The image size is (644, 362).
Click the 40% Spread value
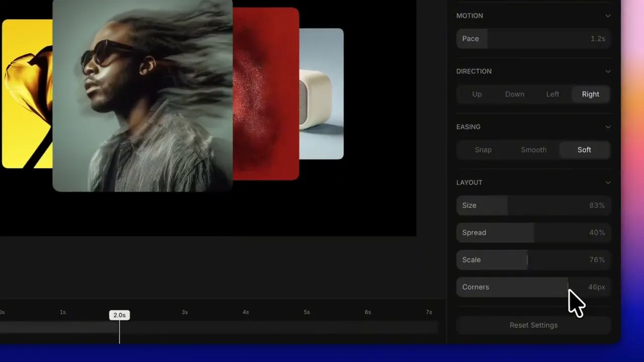(597, 232)
